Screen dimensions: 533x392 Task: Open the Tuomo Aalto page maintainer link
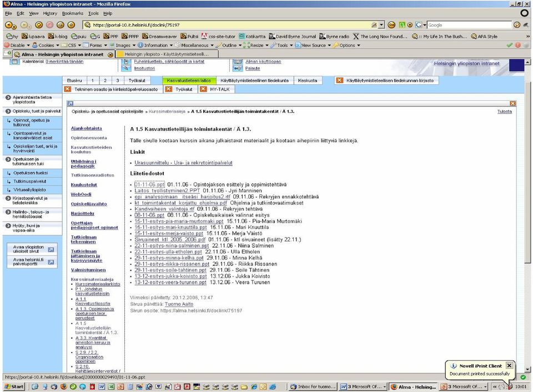(x=179, y=304)
